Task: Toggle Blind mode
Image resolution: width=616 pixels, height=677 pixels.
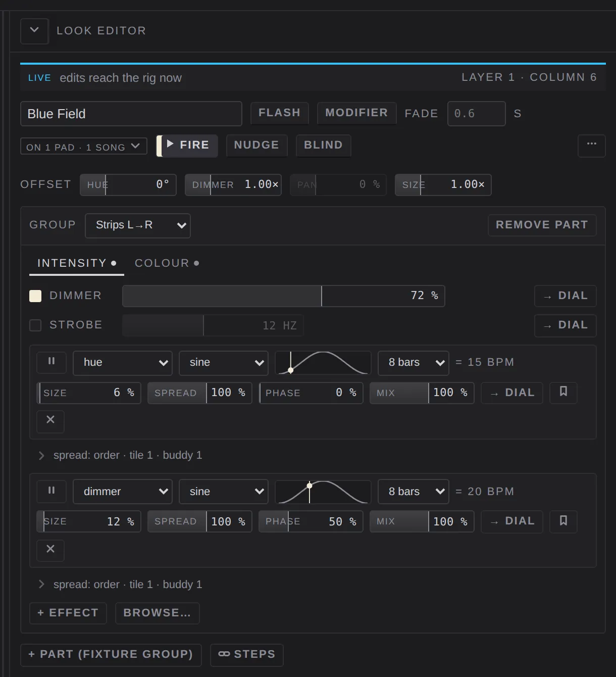Action: click(x=323, y=146)
